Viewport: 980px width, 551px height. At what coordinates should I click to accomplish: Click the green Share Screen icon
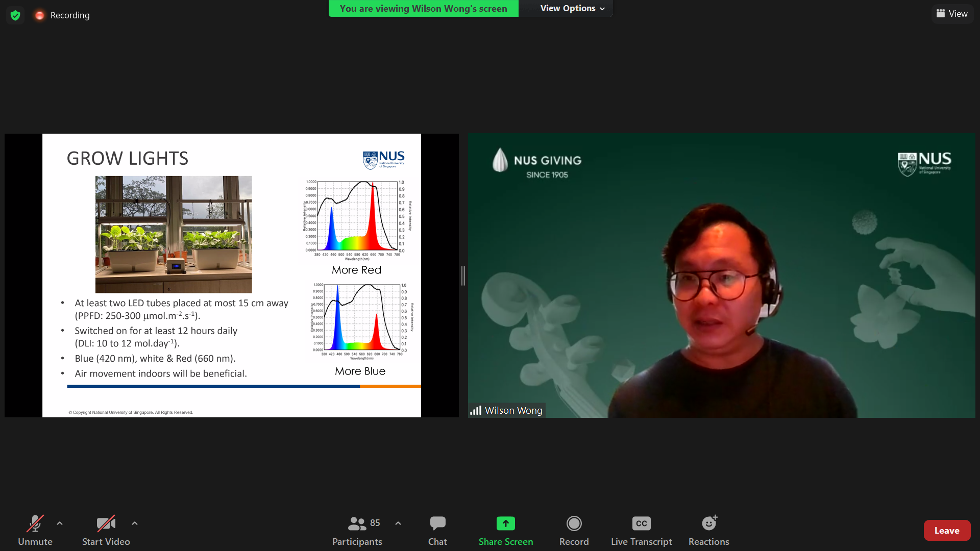point(505,523)
